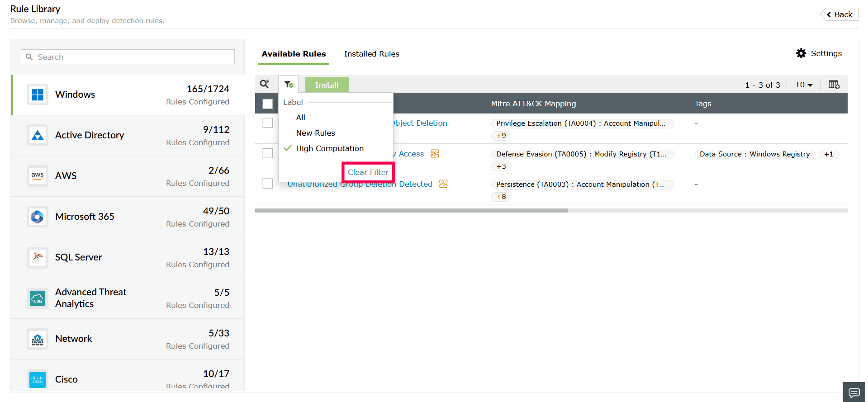The image size is (868, 402).
Task: Click the Windows category icon
Action: (38, 95)
